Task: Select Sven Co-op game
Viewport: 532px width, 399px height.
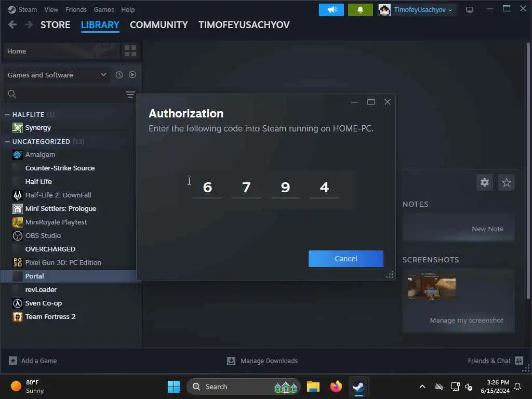Action: click(44, 303)
